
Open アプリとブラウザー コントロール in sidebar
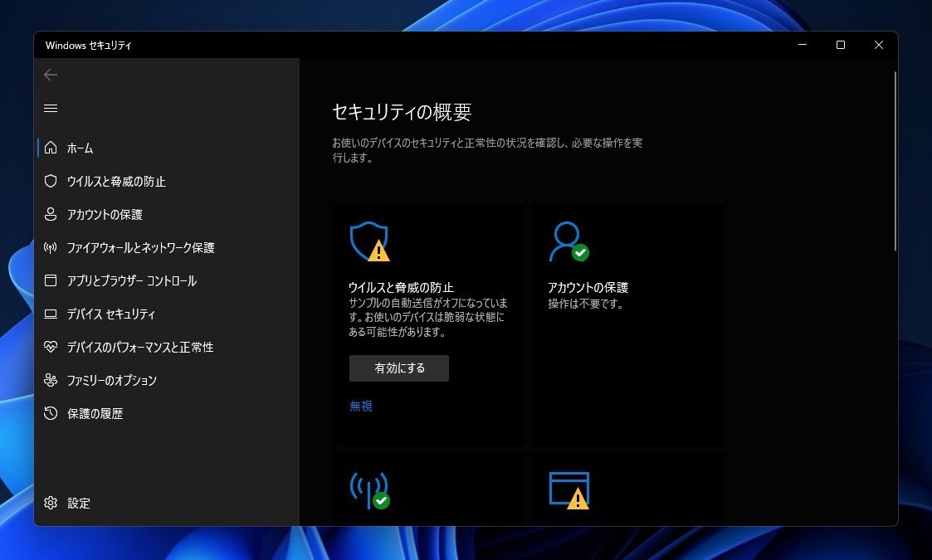132,280
